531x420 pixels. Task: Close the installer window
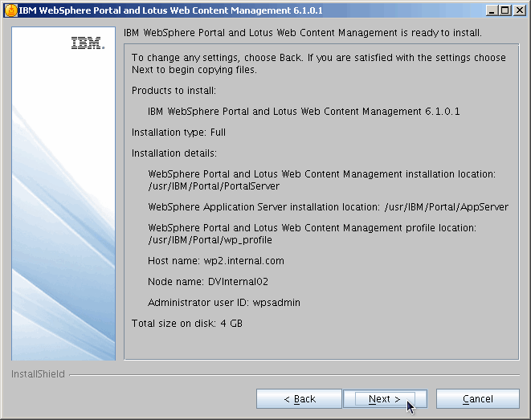(518, 10)
